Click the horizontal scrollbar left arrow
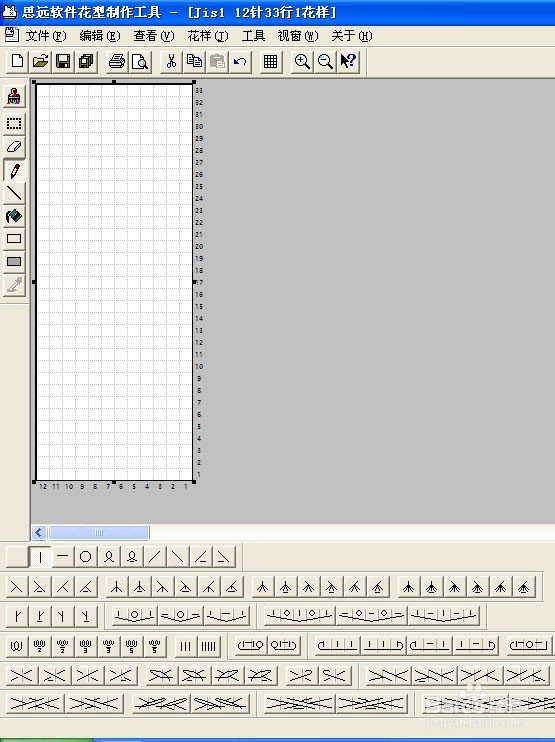The image size is (555, 742). click(x=39, y=532)
